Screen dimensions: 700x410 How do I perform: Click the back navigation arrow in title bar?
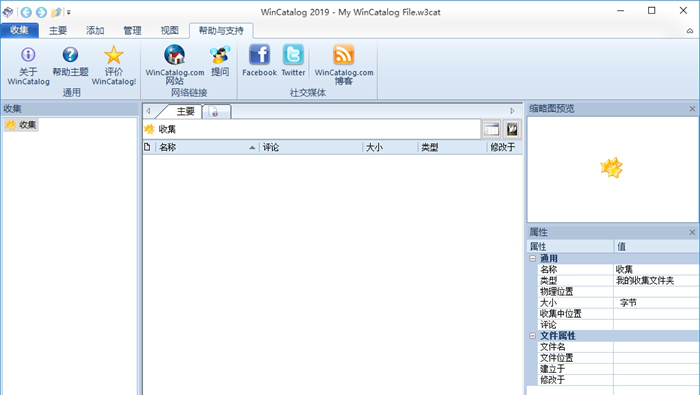pyautogui.click(x=26, y=12)
